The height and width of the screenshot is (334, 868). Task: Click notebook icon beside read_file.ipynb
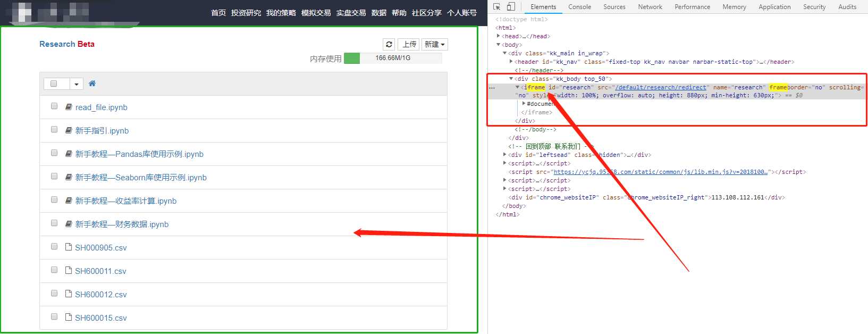coord(69,107)
